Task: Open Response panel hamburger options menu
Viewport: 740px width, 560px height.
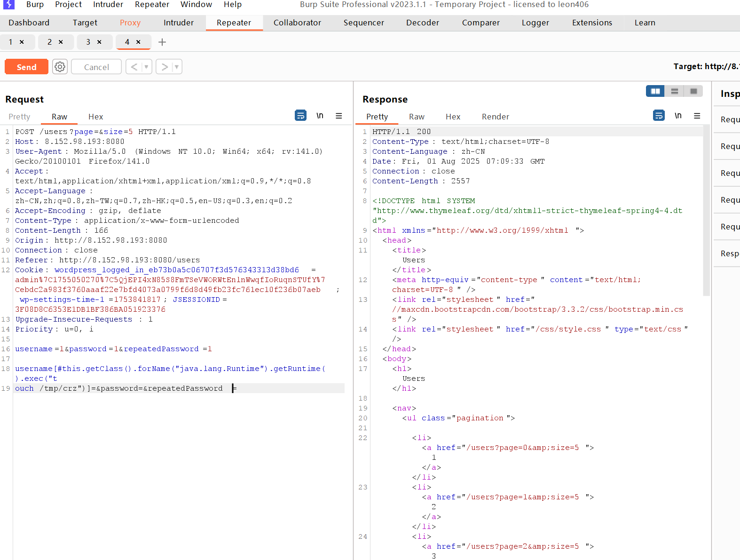Action: tap(697, 116)
